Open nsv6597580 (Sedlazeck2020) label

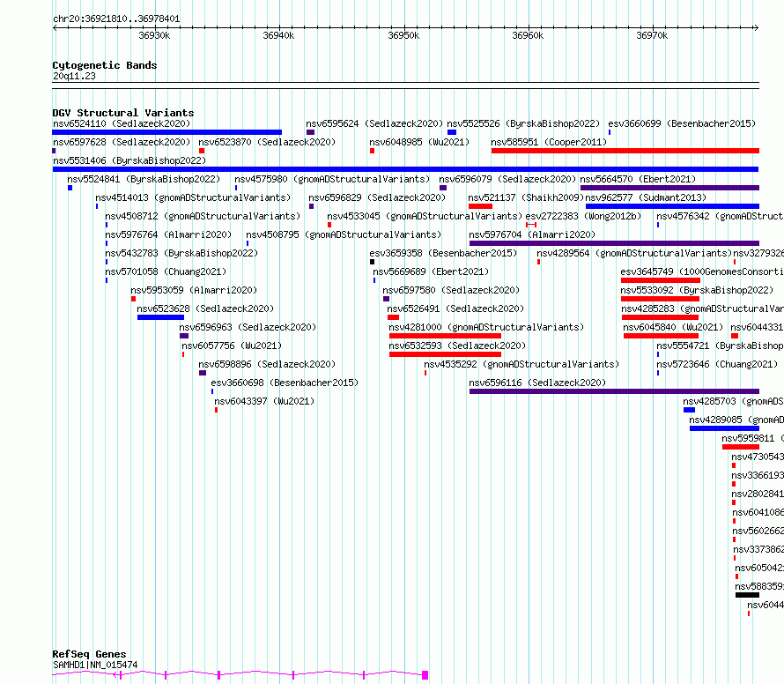[451, 290]
